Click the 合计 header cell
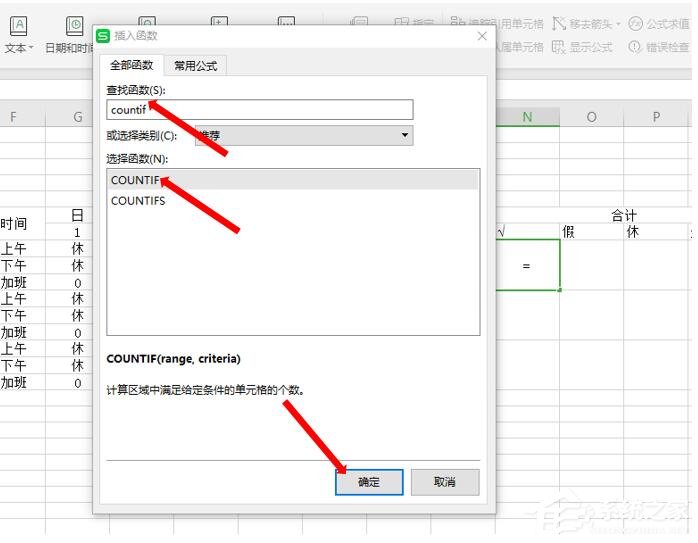This screenshot has width=698, height=543. (624, 215)
